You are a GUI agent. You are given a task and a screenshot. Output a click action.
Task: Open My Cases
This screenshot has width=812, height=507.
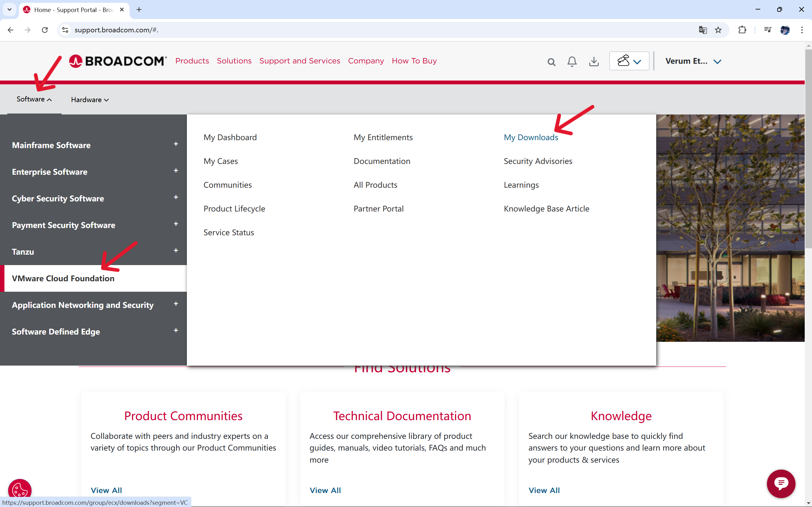click(x=221, y=161)
